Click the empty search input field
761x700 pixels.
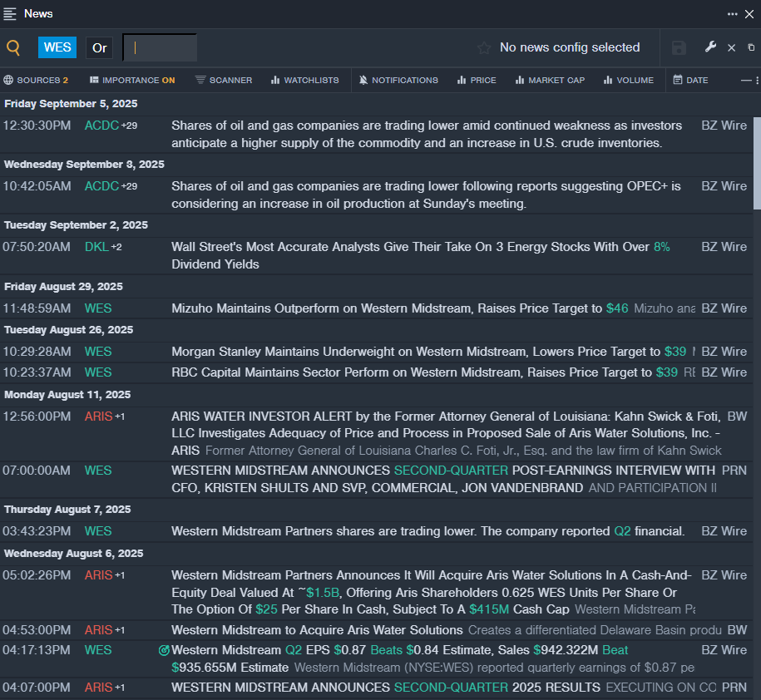[x=160, y=47]
